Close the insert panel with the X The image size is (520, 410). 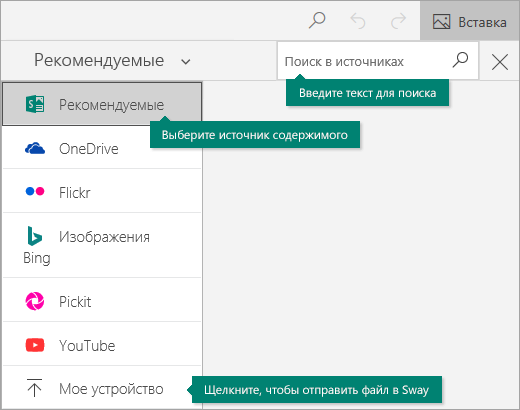(500, 62)
